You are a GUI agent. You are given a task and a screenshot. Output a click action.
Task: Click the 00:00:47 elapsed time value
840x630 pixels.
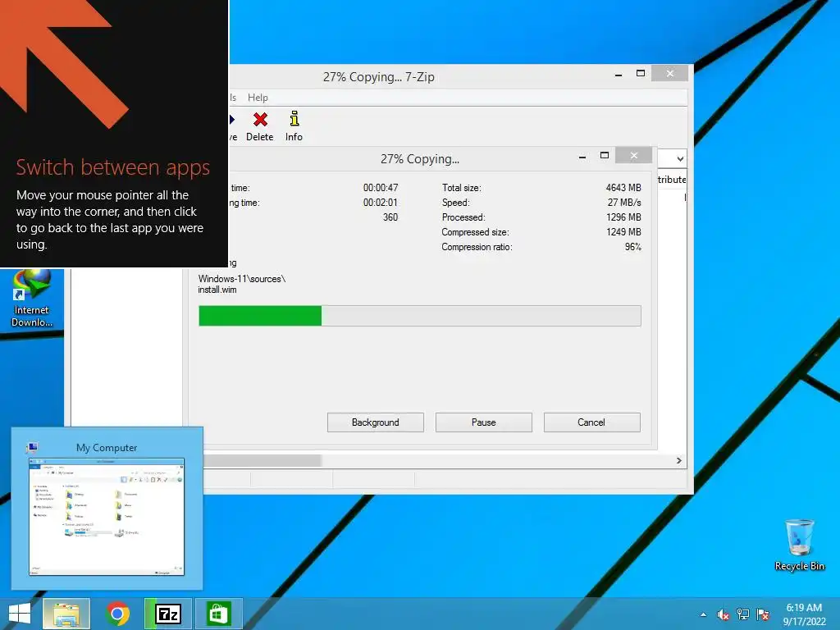381,188
